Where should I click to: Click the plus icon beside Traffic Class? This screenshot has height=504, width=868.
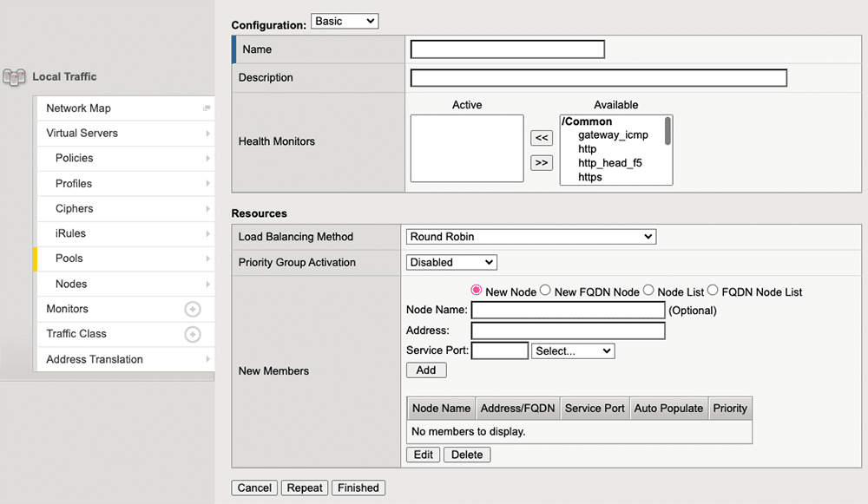[x=192, y=334]
